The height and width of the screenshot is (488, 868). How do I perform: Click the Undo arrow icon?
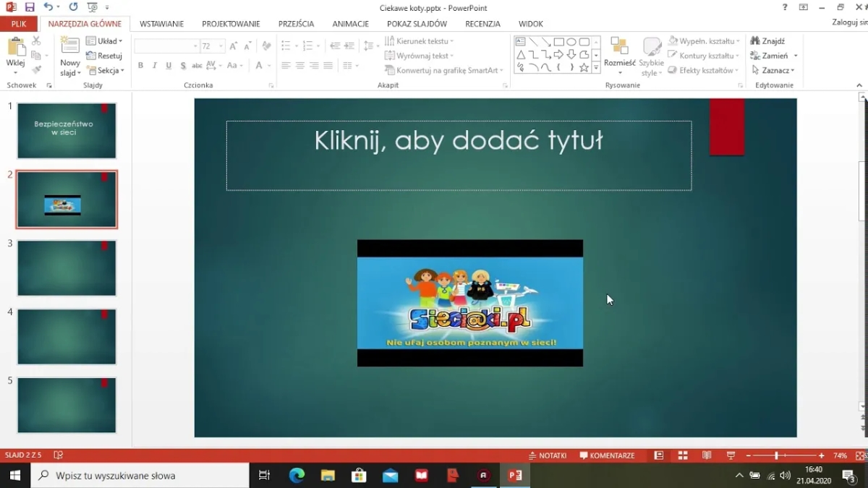tap(48, 7)
